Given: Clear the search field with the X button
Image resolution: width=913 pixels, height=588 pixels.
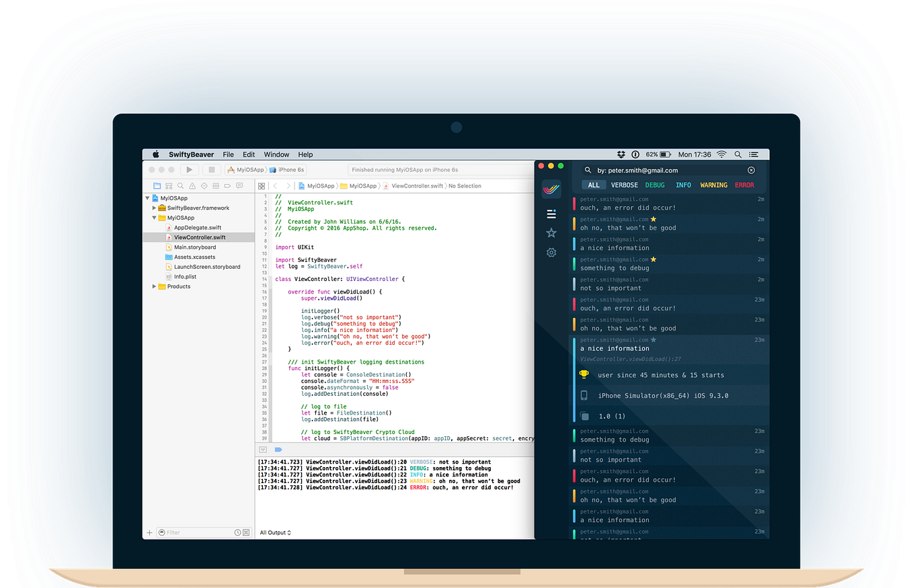Looking at the screenshot, I should coord(751,170).
